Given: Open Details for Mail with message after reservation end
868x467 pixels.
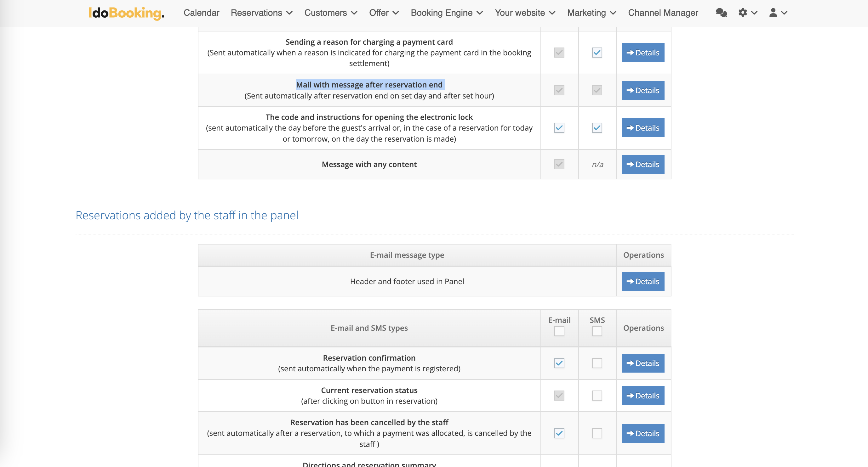Looking at the screenshot, I should click(642, 90).
